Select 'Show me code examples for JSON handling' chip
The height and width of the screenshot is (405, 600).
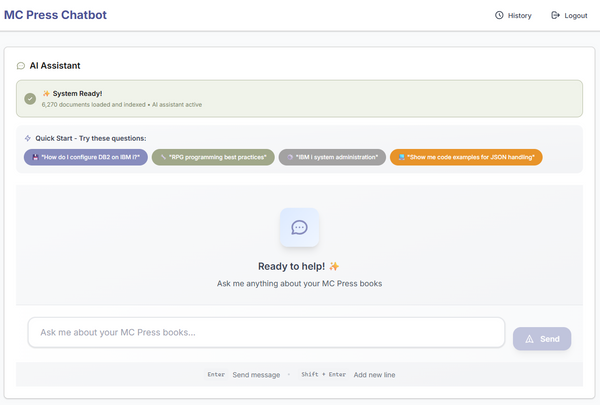(x=466, y=157)
